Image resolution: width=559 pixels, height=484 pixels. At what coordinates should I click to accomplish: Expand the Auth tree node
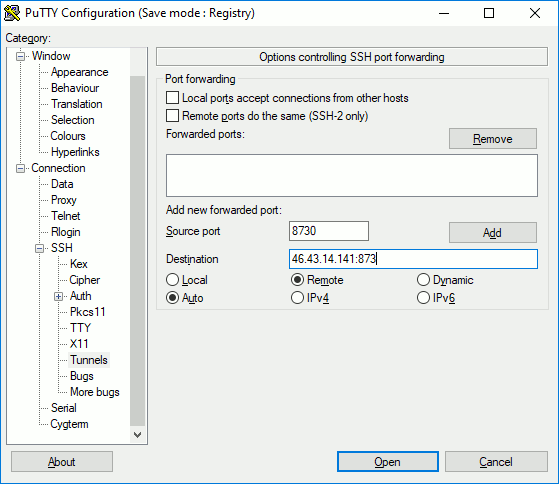58,296
